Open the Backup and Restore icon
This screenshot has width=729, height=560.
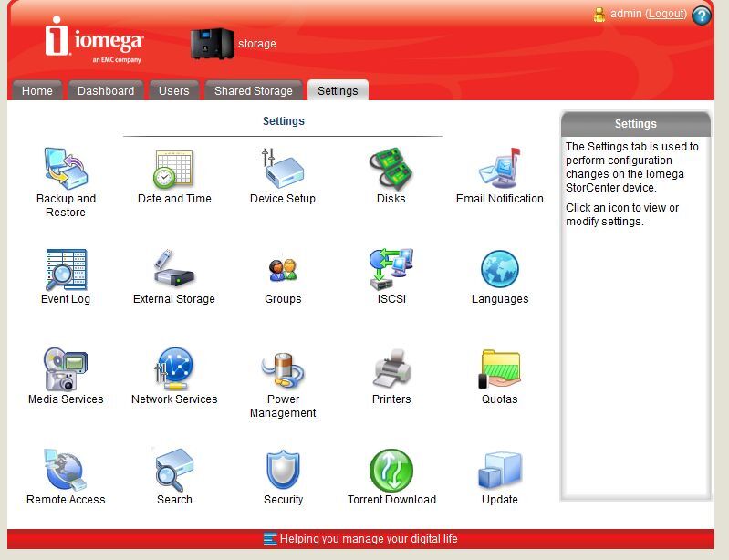(x=66, y=168)
